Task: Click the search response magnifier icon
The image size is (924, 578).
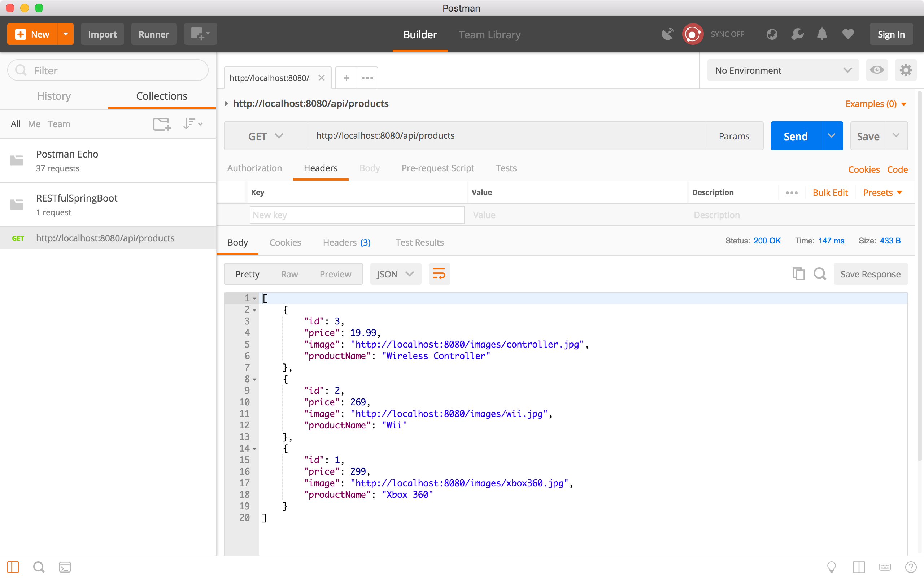Action: click(x=820, y=274)
